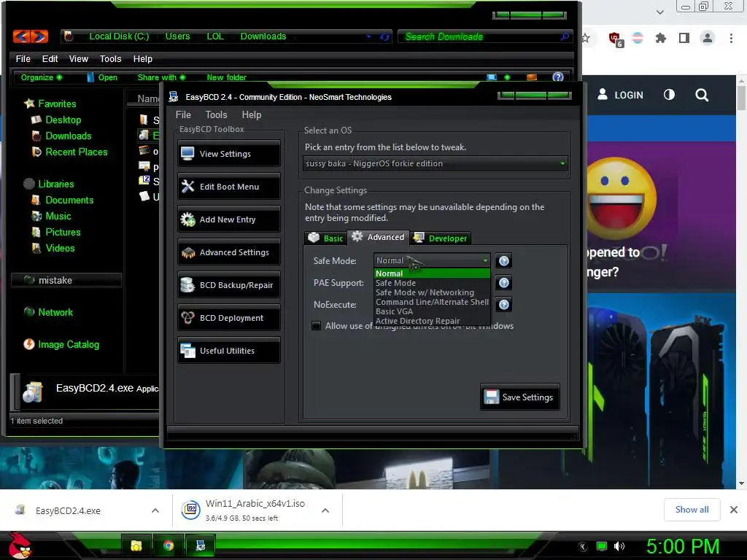Refresh the Explorer address bar

coord(384,36)
